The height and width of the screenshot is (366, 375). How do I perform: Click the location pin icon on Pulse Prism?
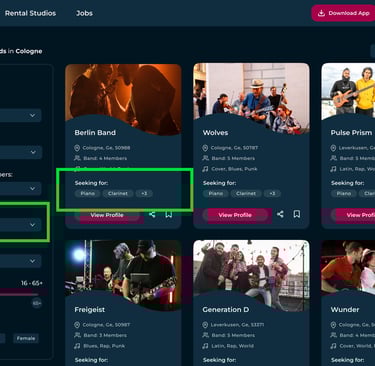click(x=333, y=148)
